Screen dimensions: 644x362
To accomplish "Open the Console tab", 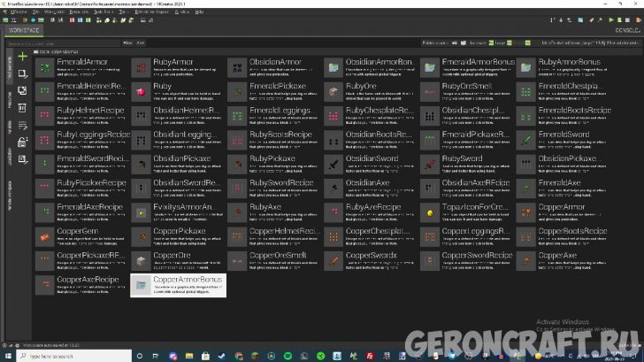I will (627, 29).
